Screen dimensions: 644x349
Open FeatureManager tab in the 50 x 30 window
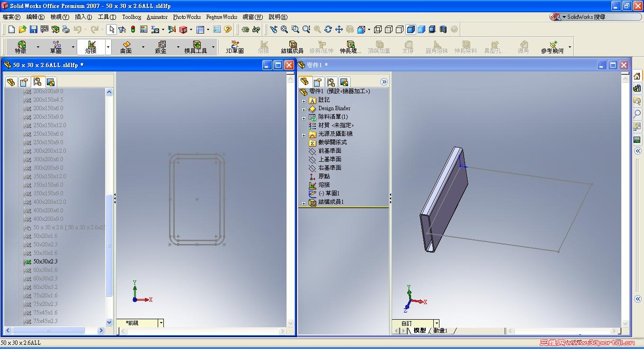11,82
